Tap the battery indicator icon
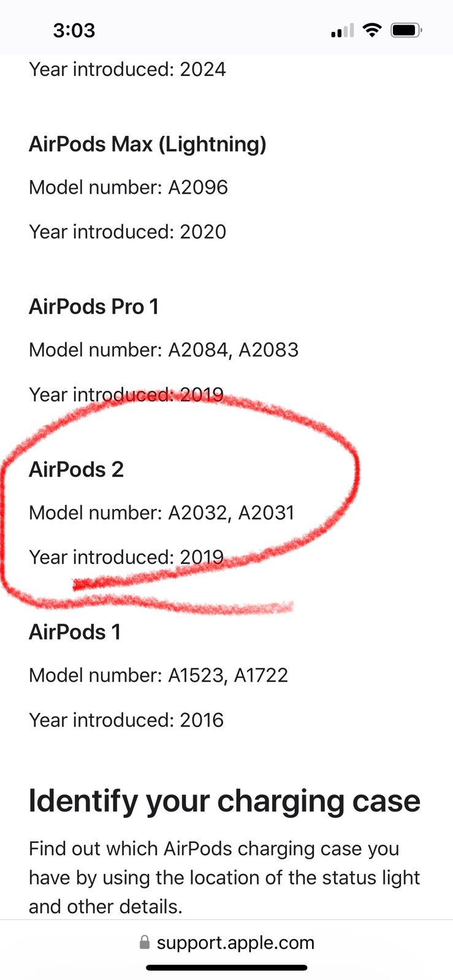The image size is (453, 980). (x=406, y=29)
